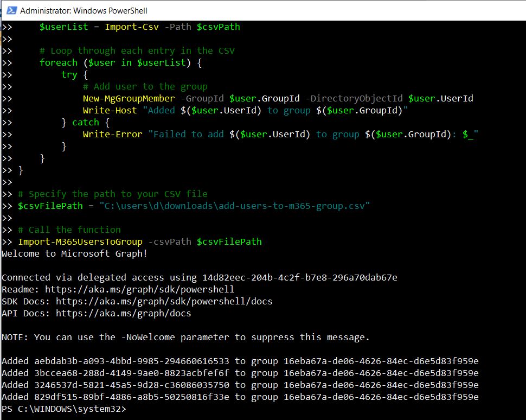Click the Write-Error cmdlet text
The image size is (526, 420).
[x=111, y=134]
